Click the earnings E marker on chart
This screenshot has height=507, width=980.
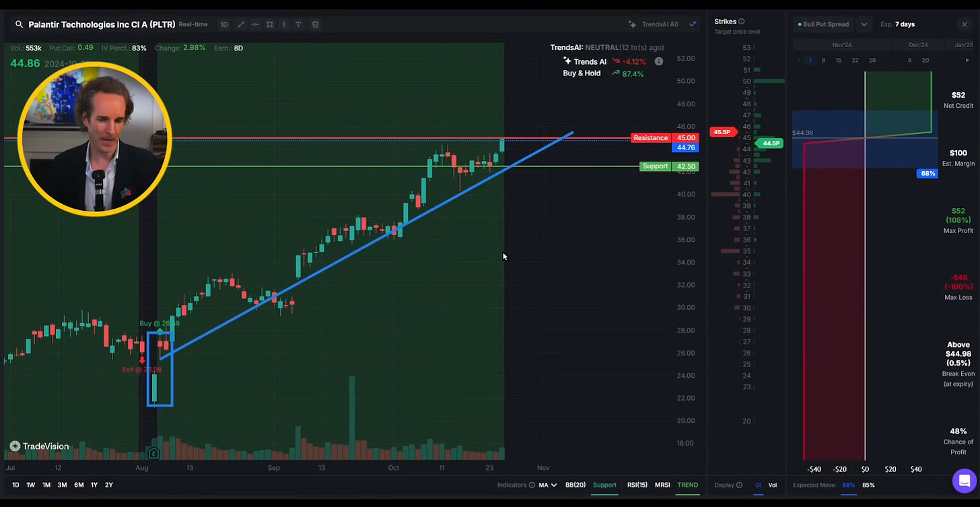[153, 453]
